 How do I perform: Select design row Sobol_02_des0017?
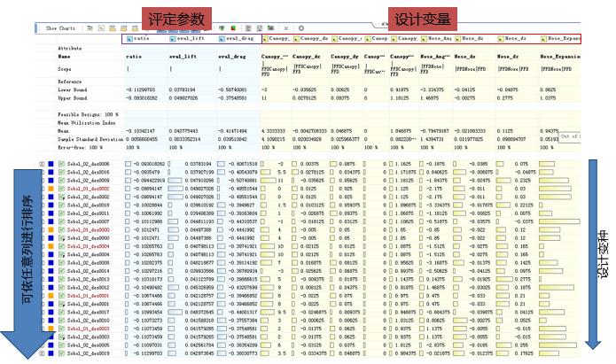[x=88, y=312]
